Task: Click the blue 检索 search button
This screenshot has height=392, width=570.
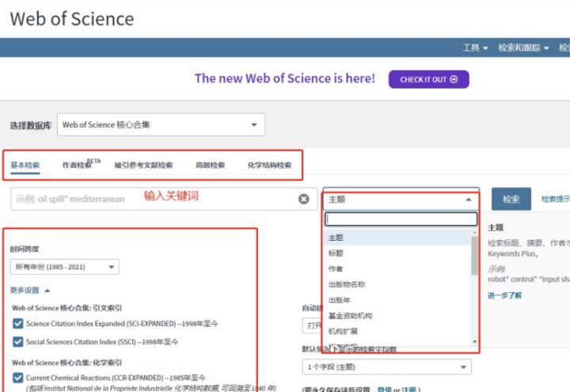Action: tap(511, 199)
